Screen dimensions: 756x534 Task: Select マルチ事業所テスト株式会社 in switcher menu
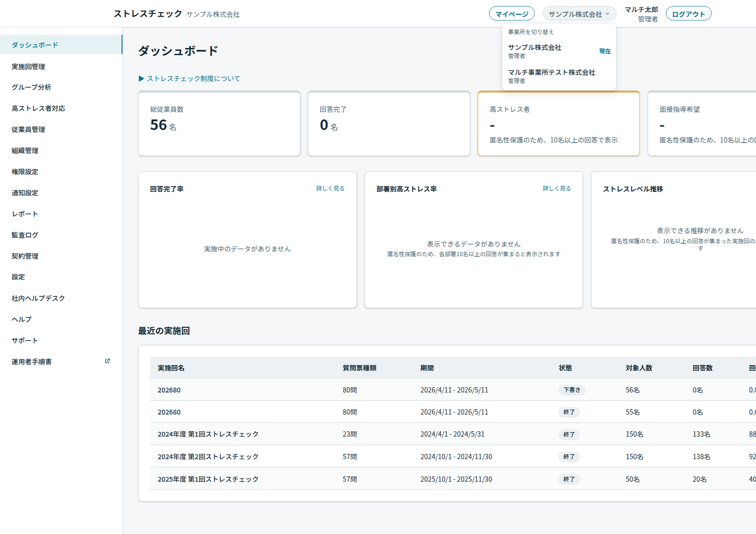(559, 76)
